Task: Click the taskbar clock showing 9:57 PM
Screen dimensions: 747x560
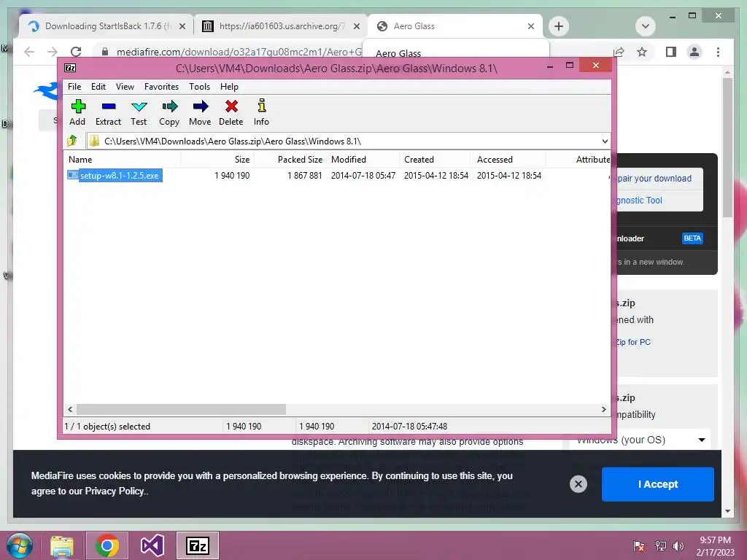Action: pos(715,546)
